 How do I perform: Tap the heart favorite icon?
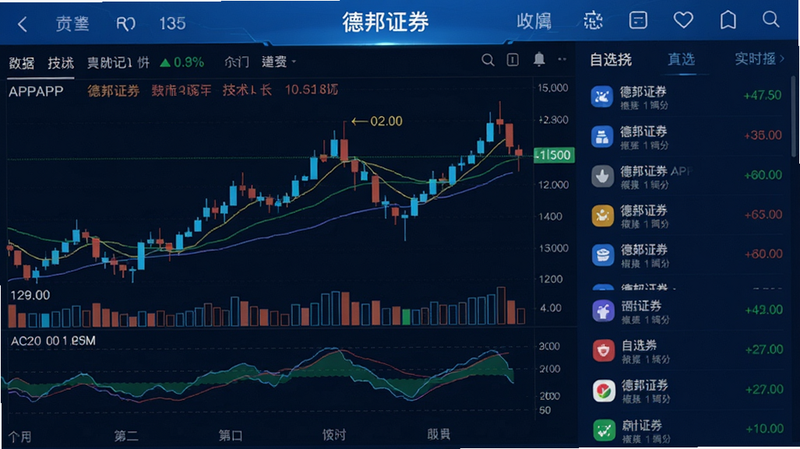click(683, 20)
